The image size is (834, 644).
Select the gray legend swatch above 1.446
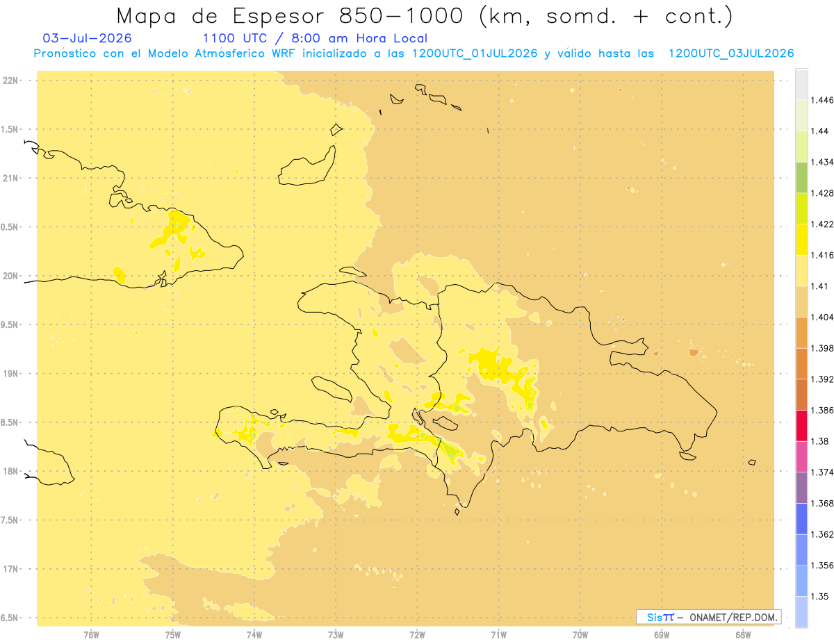pos(801,85)
